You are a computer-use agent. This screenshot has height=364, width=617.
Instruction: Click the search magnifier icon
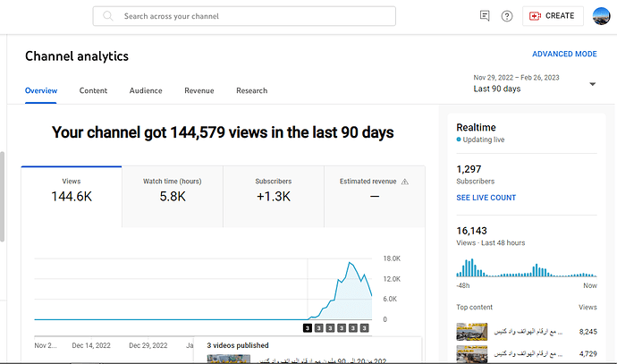pos(108,16)
